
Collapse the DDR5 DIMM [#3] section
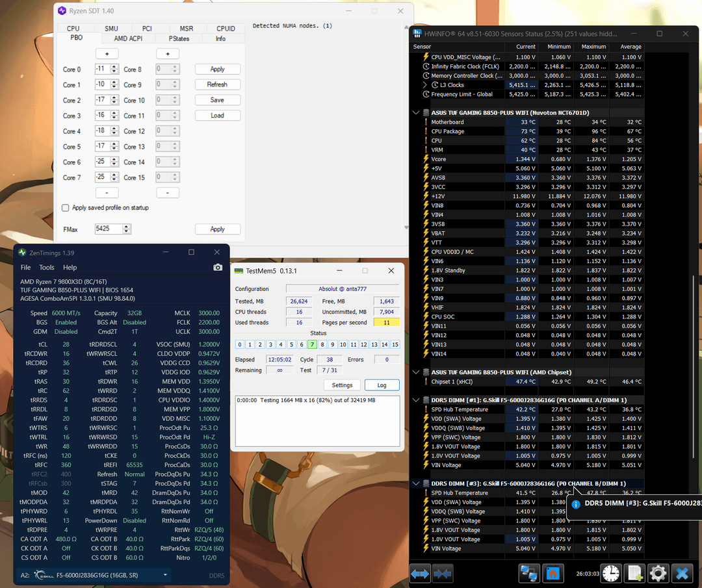(416, 483)
